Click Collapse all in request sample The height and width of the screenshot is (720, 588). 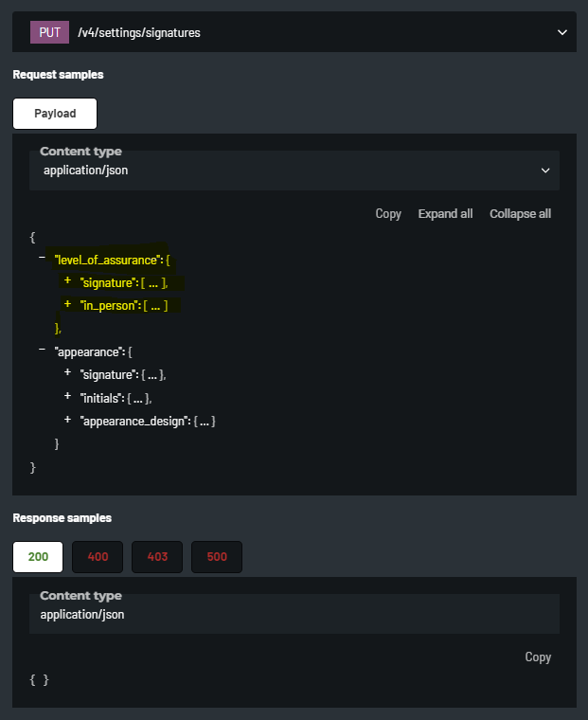(x=520, y=214)
